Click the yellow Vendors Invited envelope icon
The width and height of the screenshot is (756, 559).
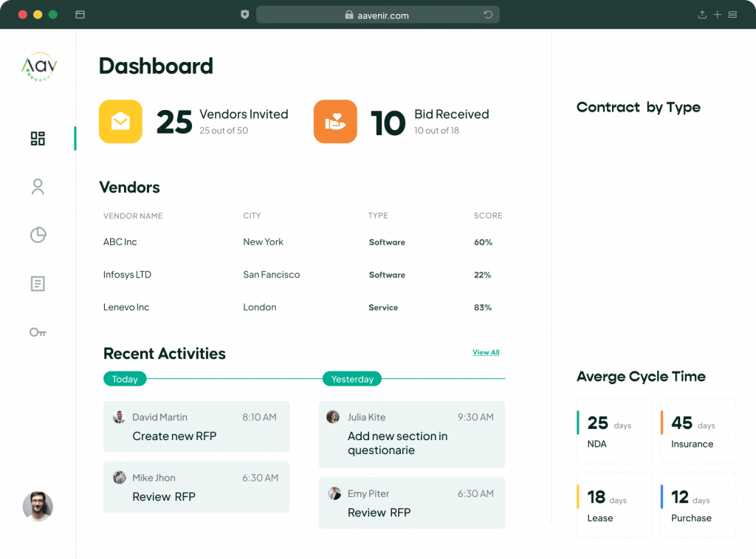120,122
